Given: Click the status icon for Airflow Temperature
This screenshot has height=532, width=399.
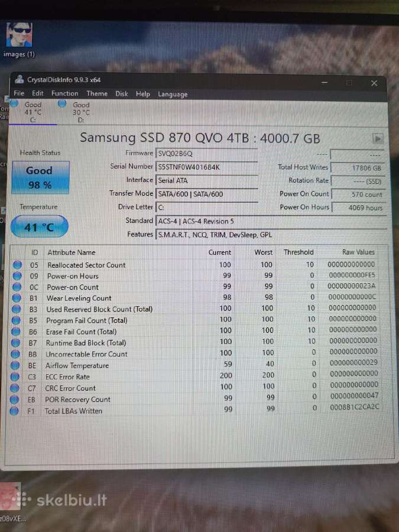Looking at the screenshot, I should click(x=15, y=365).
